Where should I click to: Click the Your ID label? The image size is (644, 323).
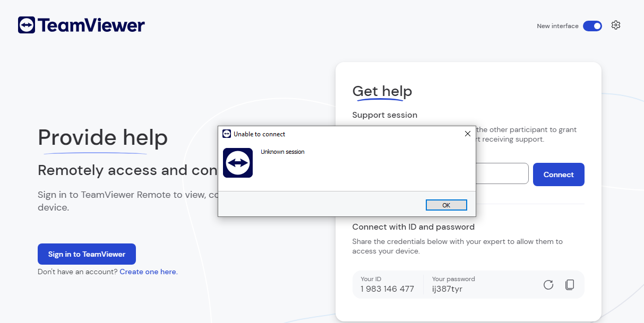371,279
